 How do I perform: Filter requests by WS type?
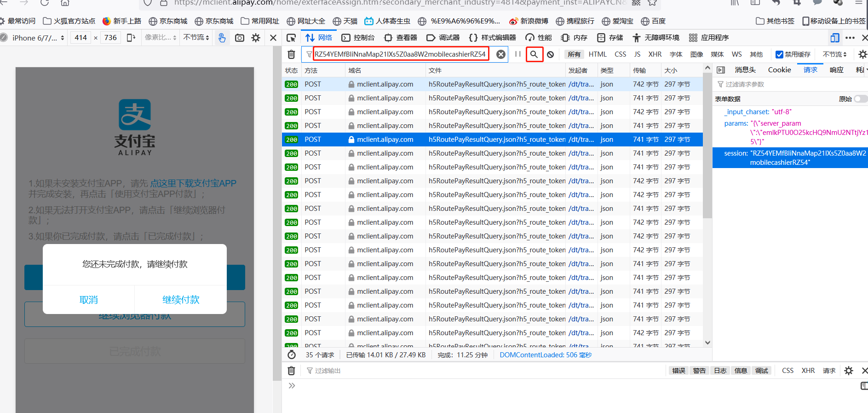click(x=736, y=54)
